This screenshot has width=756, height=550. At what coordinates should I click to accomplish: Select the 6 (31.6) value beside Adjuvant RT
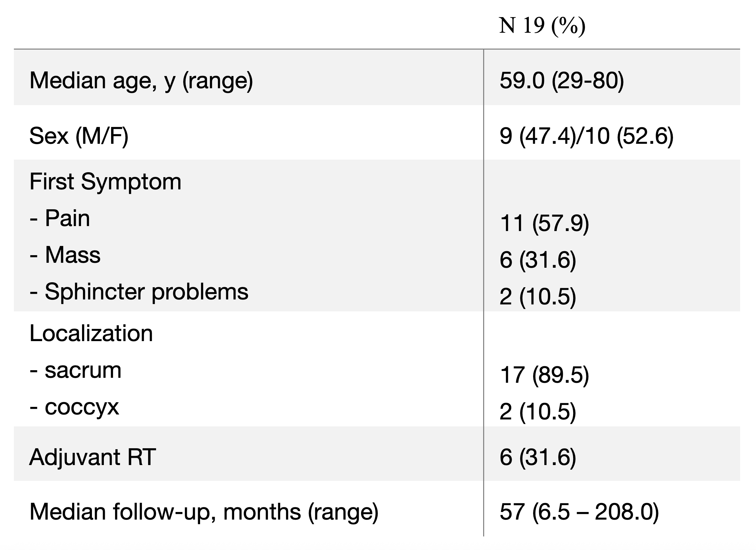tap(538, 457)
